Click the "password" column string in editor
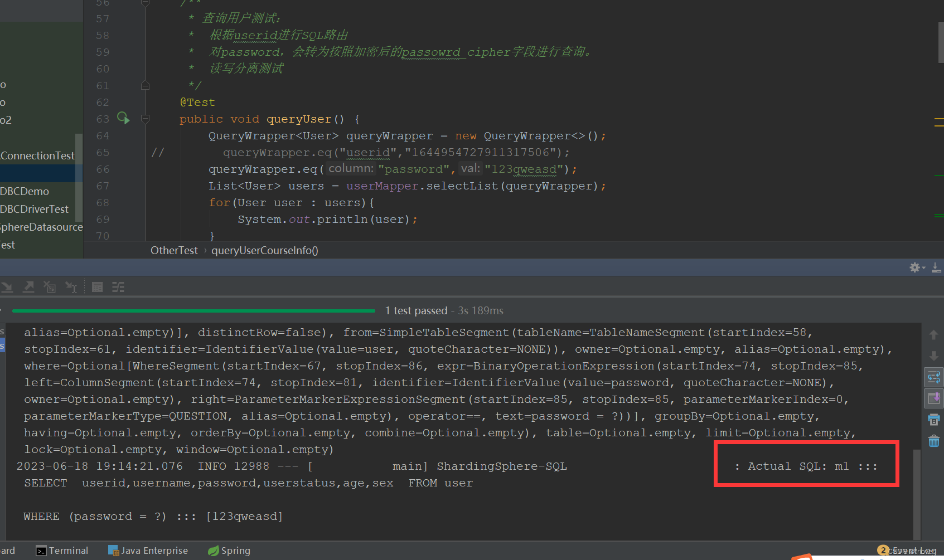 tap(413, 169)
